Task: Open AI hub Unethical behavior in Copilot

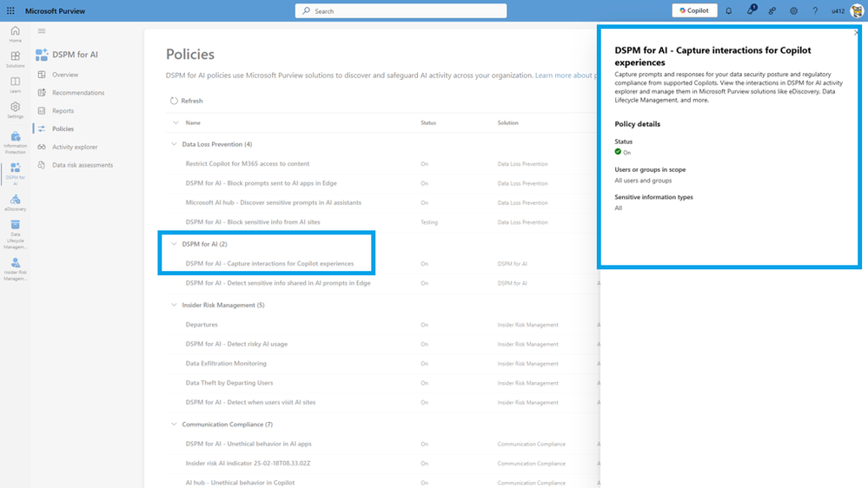Action: (x=240, y=483)
